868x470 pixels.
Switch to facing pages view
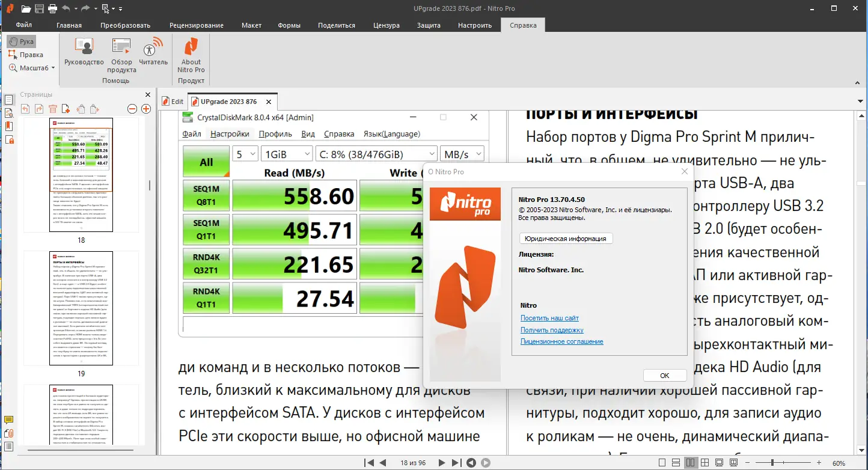(x=691, y=463)
